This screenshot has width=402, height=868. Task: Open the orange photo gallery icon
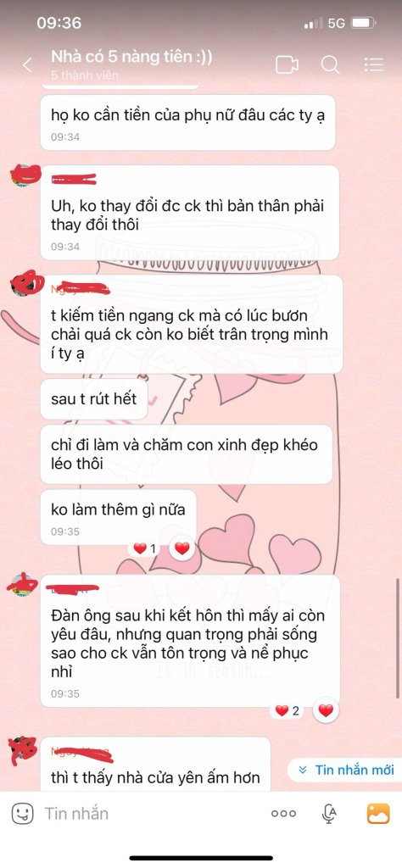coord(379,813)
